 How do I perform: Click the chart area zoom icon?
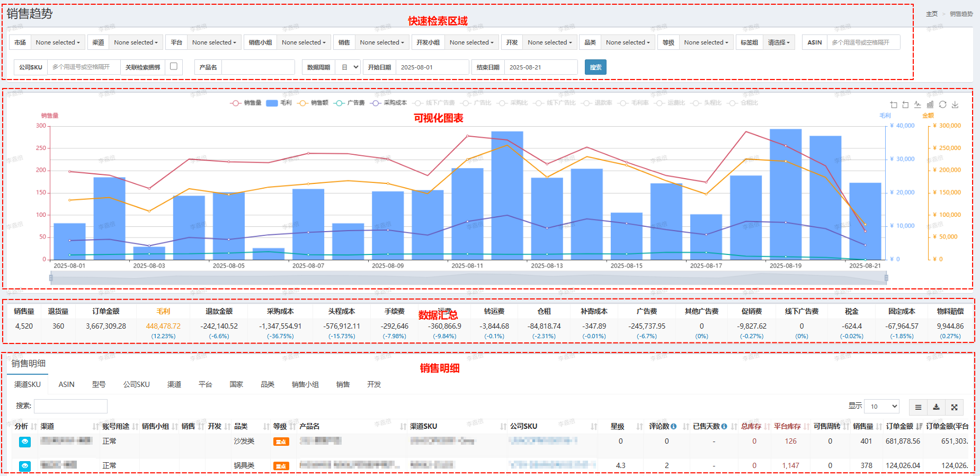pyautogui.click(x=894, y=105)
